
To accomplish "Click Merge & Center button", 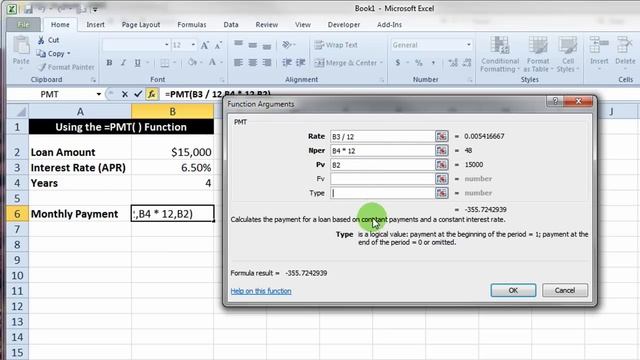I will click(x=346, y=63).
